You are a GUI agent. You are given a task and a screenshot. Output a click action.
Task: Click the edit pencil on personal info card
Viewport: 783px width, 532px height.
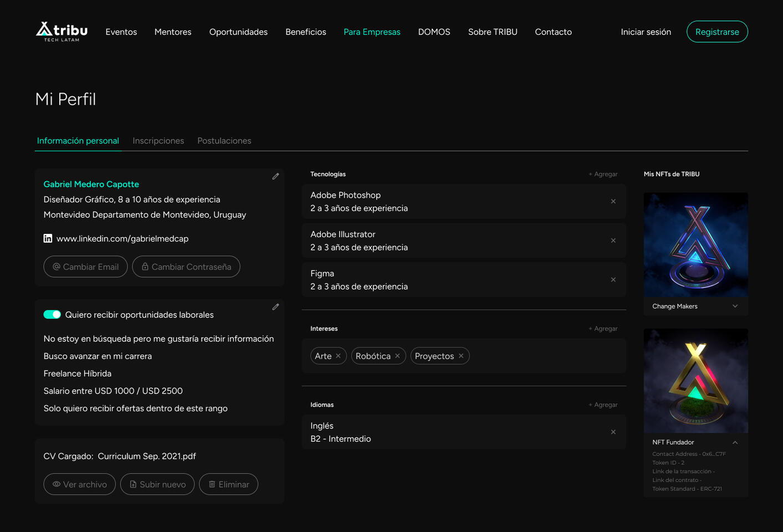(275, 176)
